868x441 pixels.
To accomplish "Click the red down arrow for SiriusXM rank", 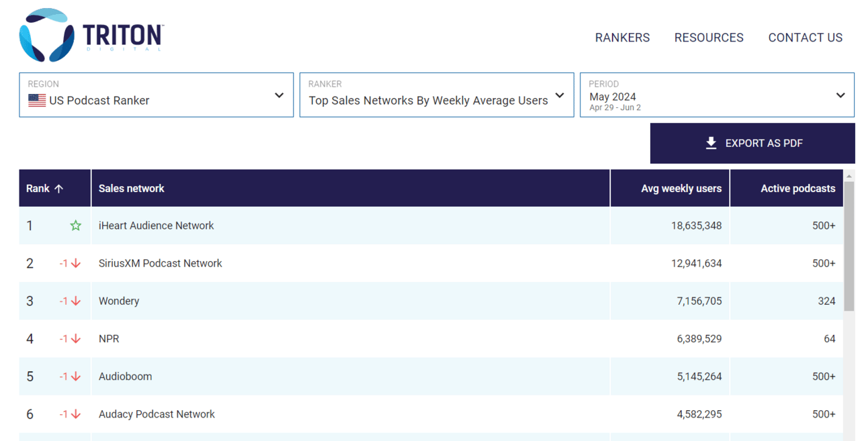I will click(x=76, y=263).
